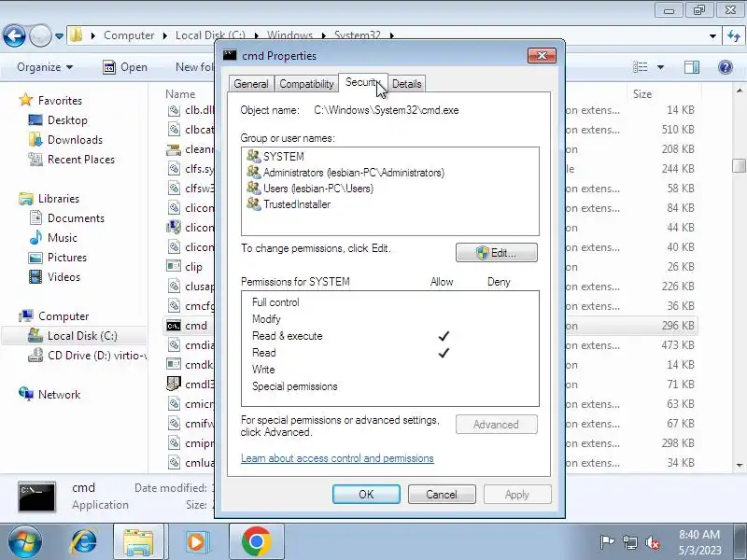Image resolution: width=747 pixels, height=560 pixels.
Task: Click the muted volume icon in tray
Action: 652,542
